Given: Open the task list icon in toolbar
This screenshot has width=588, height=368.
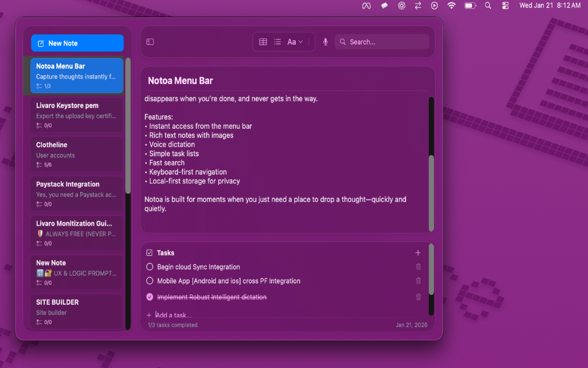Looking at the screenshot, I should [277, 41].
